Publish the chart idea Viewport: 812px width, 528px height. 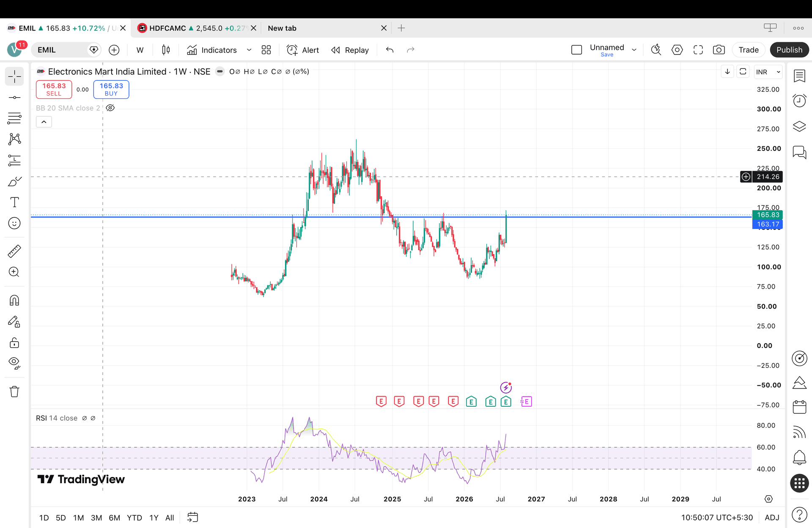[x=789, y=50]
